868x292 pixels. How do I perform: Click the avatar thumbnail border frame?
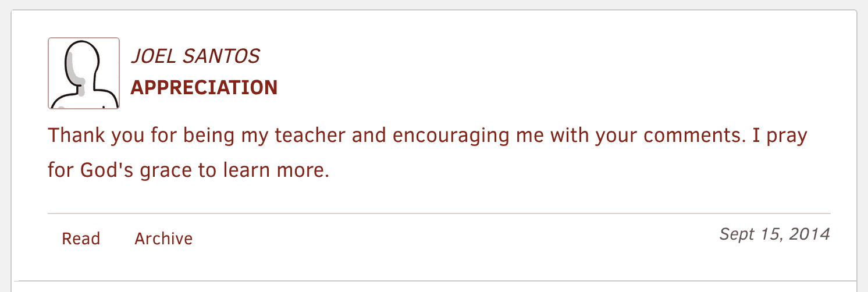point(84,73)
